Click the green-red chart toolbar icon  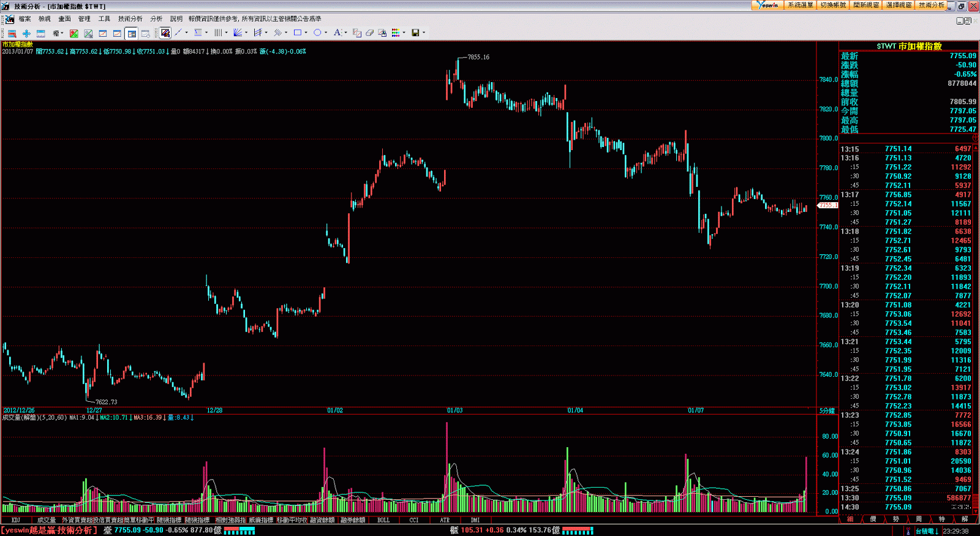coord(73,33)
